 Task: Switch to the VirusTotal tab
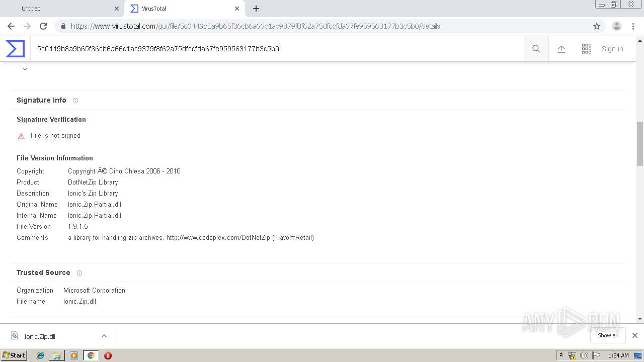tap(184, 9)
